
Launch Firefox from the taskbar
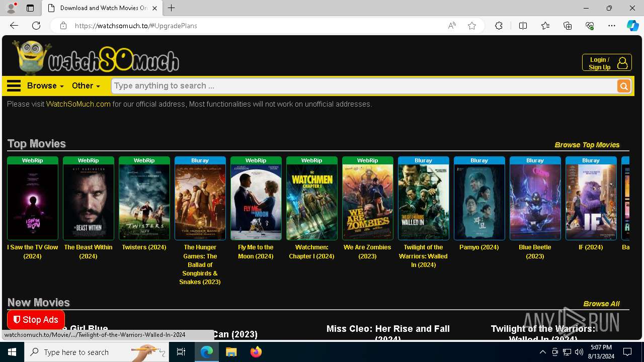(256, 352)
